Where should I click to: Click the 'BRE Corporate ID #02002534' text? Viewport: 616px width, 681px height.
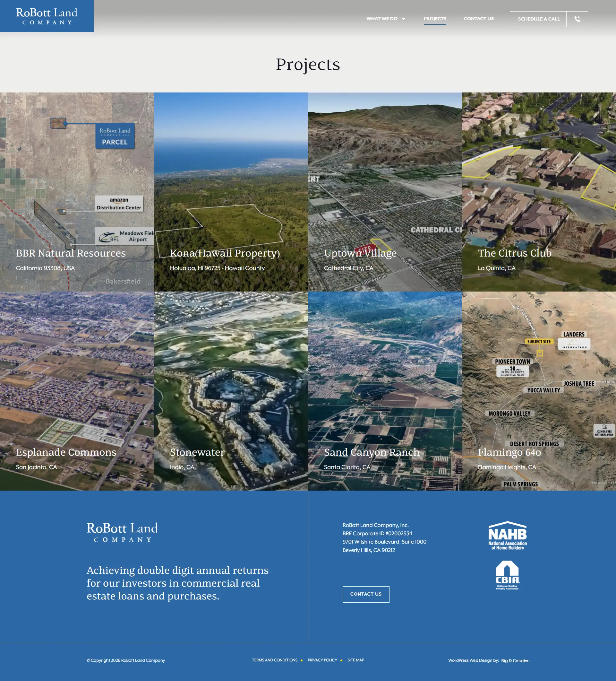point(377,533)
